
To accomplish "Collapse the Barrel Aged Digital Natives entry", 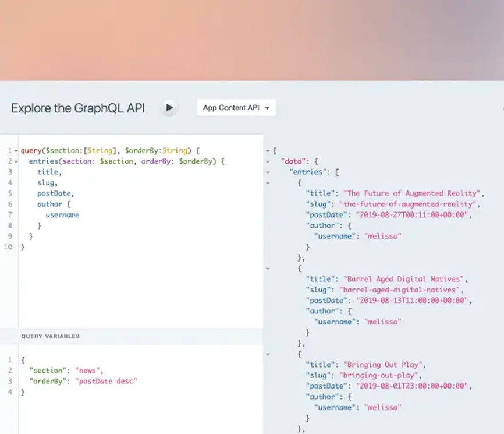I will (268, 269).
